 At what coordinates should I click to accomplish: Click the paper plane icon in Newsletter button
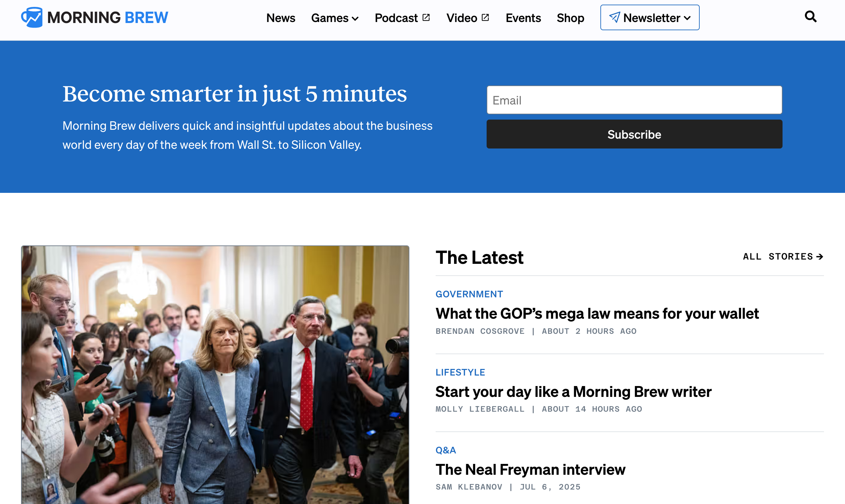614,17
